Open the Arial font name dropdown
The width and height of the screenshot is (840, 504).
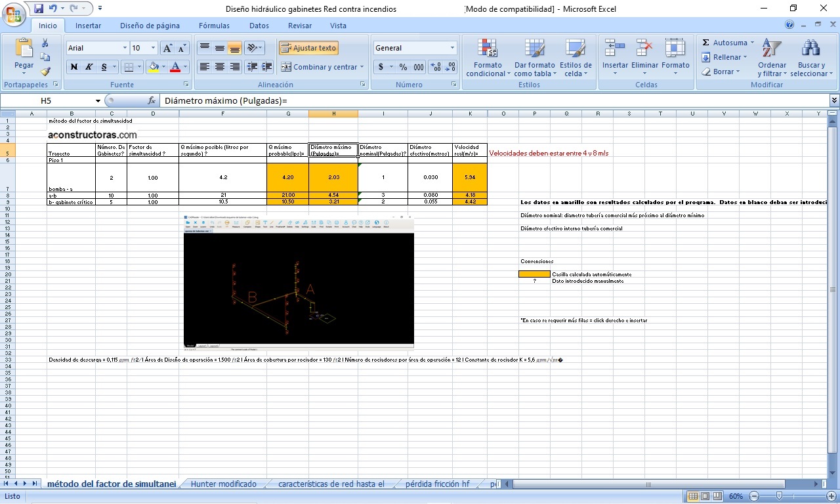[125, 48]
